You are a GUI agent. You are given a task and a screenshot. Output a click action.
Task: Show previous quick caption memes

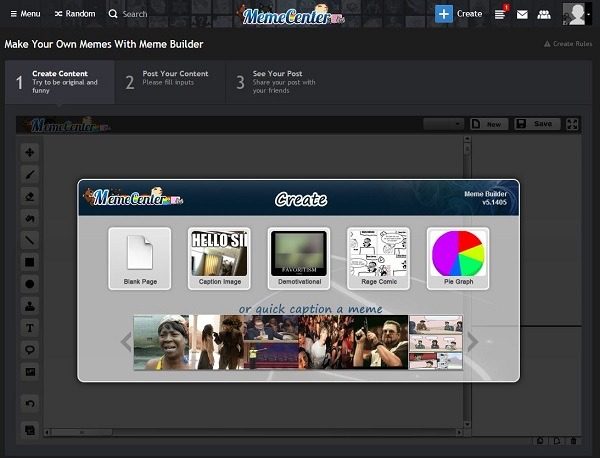click(x=126, y=342)
